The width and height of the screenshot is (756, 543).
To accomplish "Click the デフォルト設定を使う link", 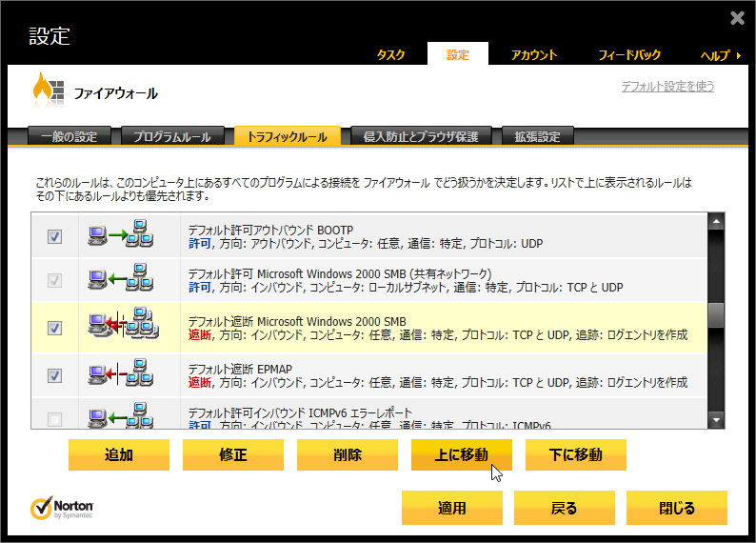I will pos(666,87).
